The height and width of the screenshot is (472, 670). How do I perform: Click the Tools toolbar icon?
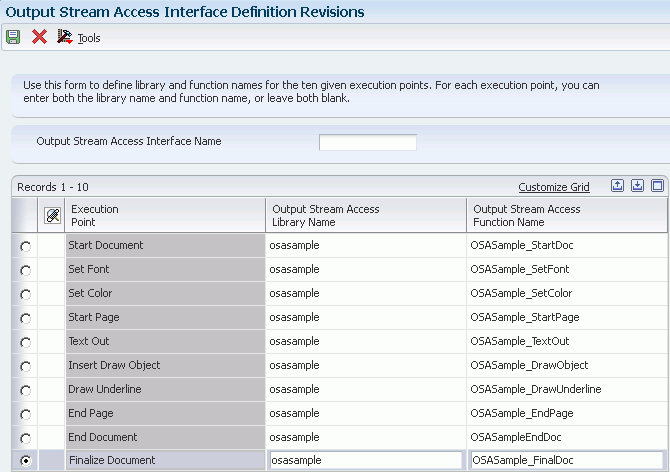coord(65,37)
